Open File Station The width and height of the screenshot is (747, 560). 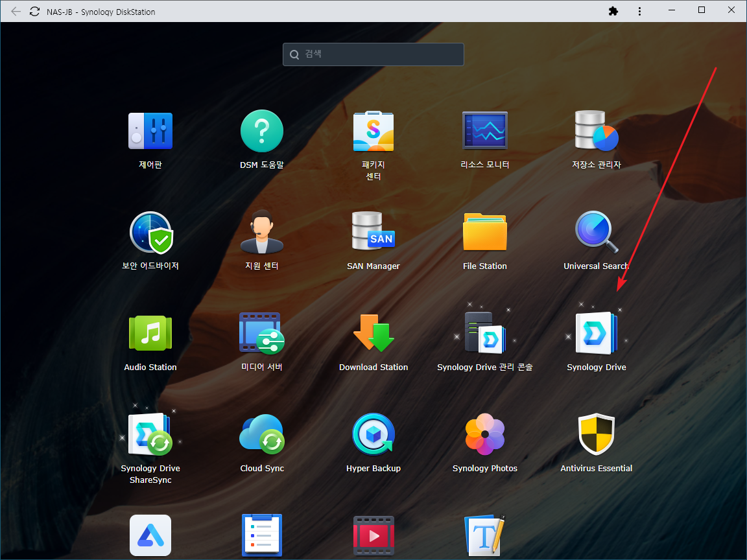tap(485, 232)
